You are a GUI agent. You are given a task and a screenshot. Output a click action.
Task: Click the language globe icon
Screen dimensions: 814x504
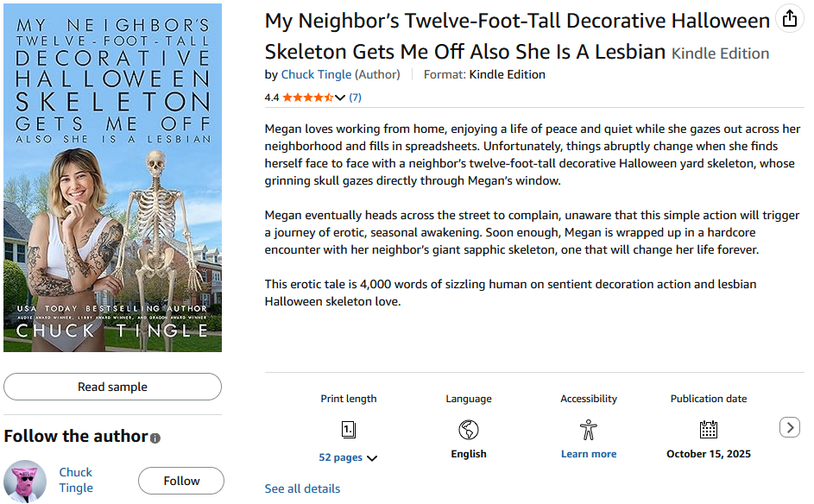coord(469,430)
